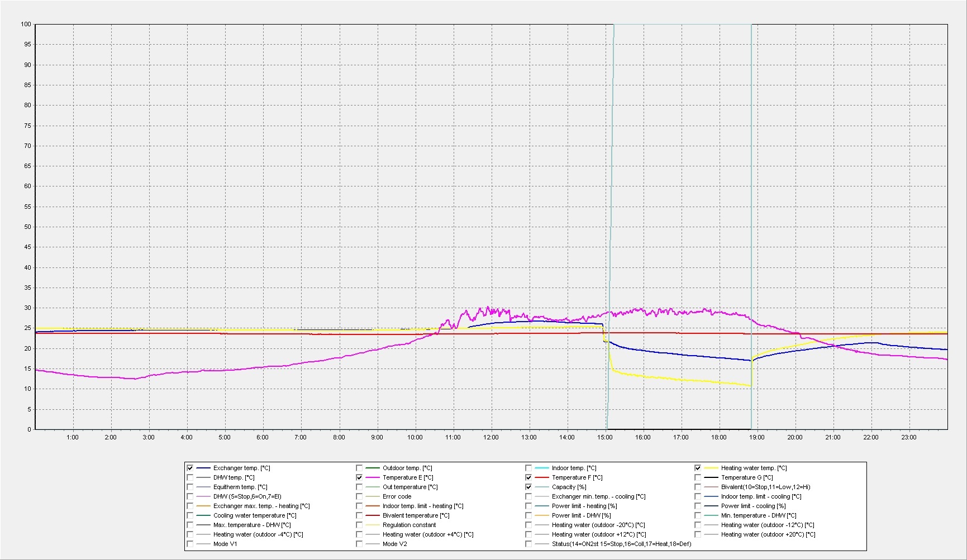Click the 100 value on vertical axis
Screen dimensions: 967x560
(26, 24)
